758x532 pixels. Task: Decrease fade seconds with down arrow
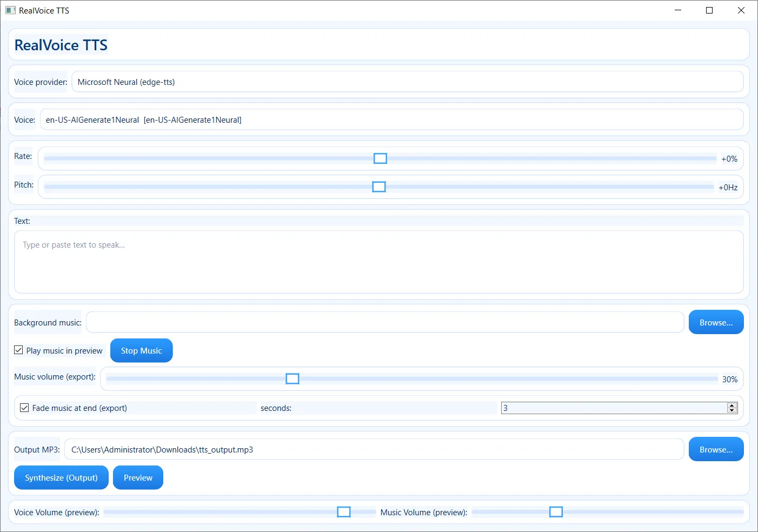click(x=732, y=411)
